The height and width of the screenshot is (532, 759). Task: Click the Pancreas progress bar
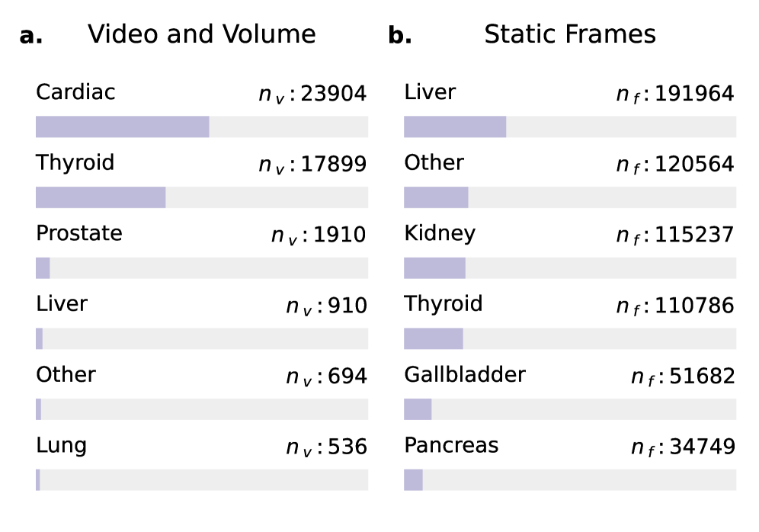coord(569,479)
